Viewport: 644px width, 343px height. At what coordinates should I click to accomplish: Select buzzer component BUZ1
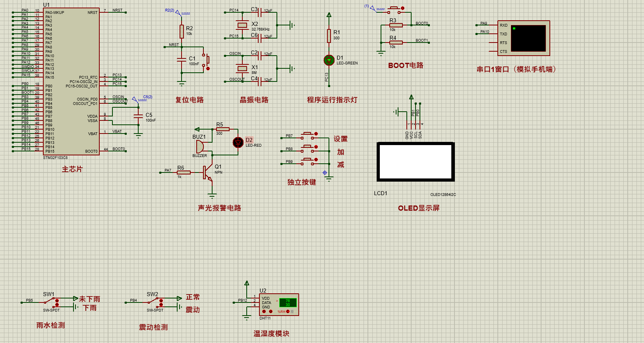pyautogui.click(x=200, y=146)
